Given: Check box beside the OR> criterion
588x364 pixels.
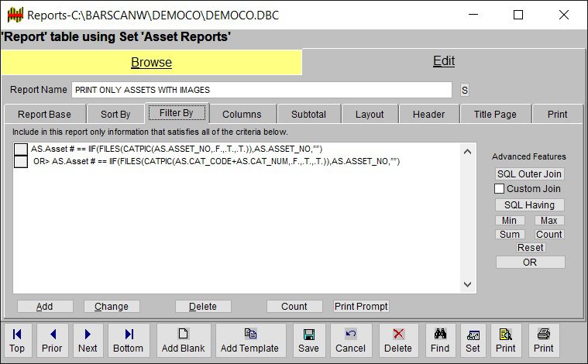Looking at the screenshot, I should point(21,162).
